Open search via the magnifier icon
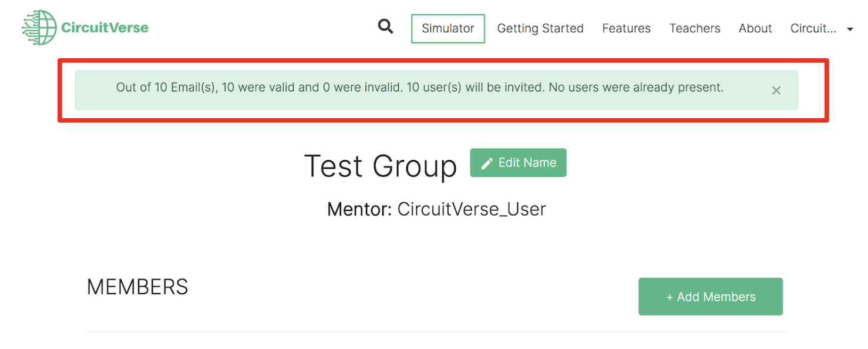The width and height of the screenshot is (868, 349). coord(385,26)
